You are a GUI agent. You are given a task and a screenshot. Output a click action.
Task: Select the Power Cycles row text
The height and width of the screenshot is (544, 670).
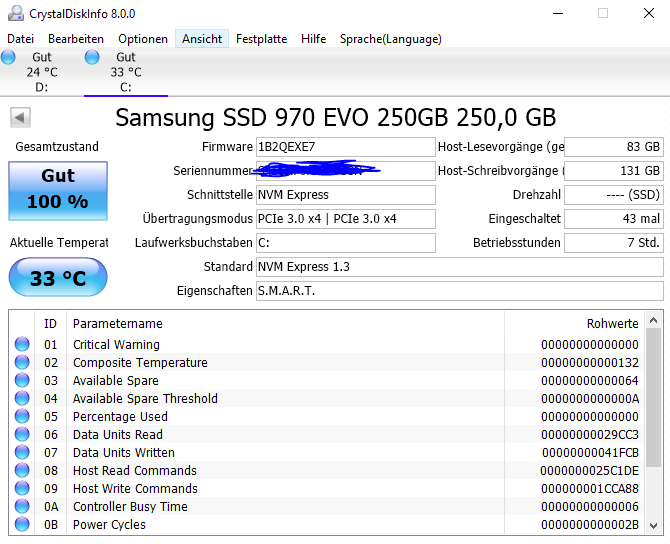109,524
